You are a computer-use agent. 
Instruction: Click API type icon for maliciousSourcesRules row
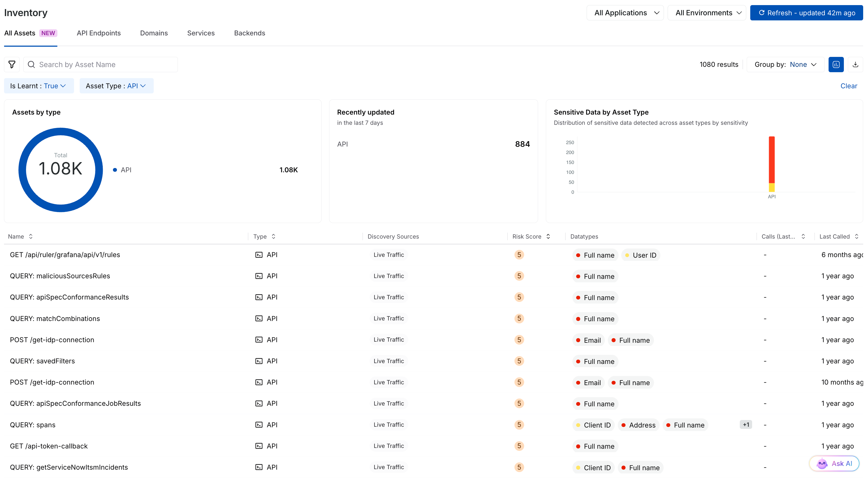(x=259, y=276)
